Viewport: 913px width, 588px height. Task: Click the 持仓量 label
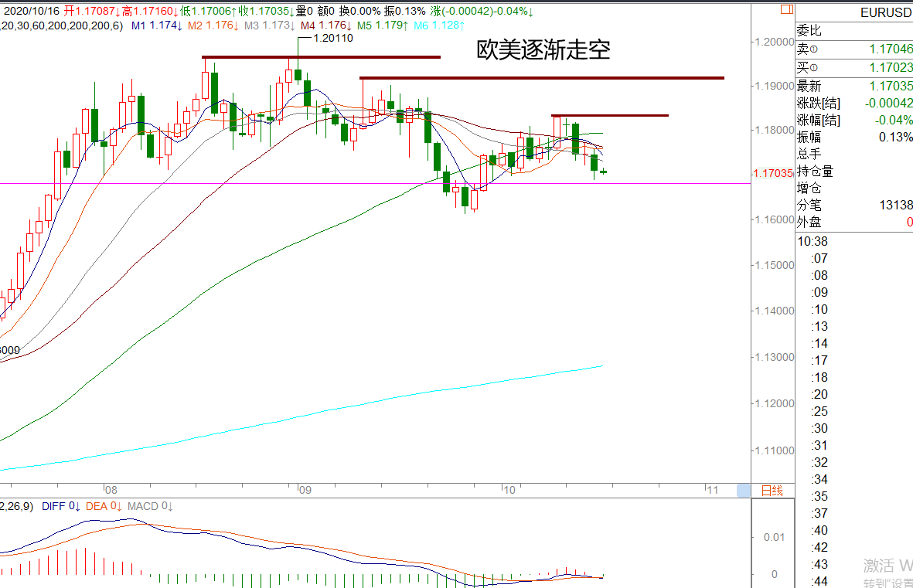[815, 172]
